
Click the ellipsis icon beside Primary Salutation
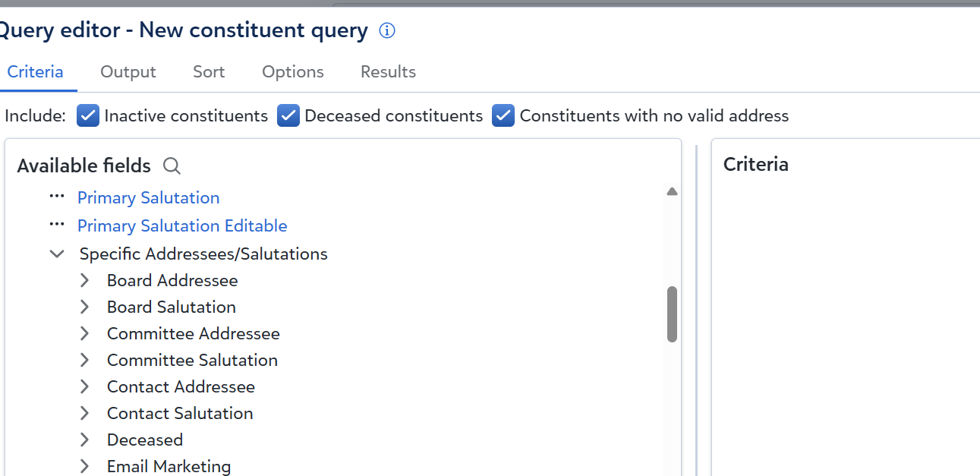[57, 197]
